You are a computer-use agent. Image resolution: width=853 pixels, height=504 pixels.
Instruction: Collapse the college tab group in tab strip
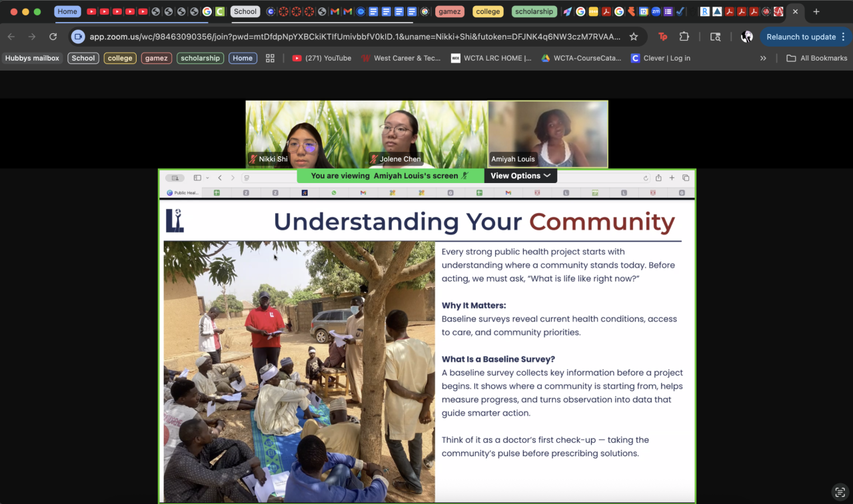[488, 11]
